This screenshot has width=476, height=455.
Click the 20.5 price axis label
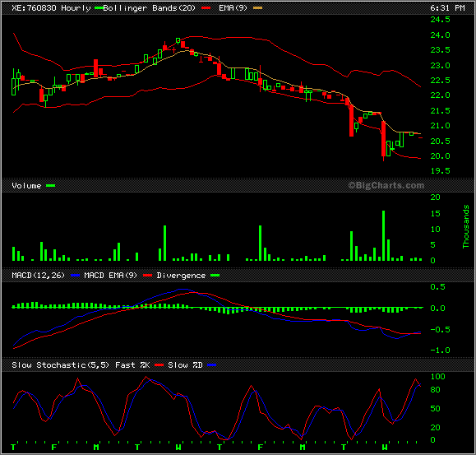(440, 142)
